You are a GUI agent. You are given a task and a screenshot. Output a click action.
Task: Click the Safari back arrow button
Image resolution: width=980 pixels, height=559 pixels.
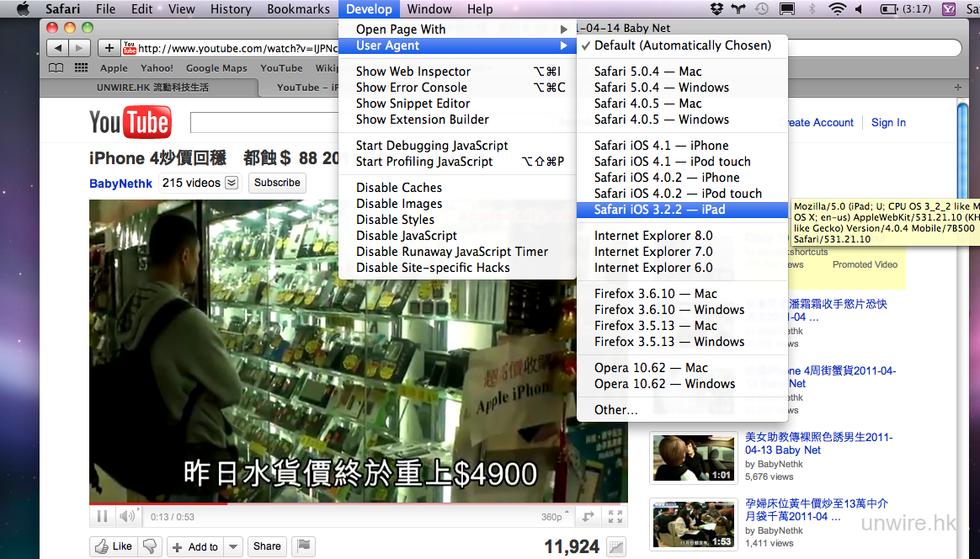(x=58, y=48)
